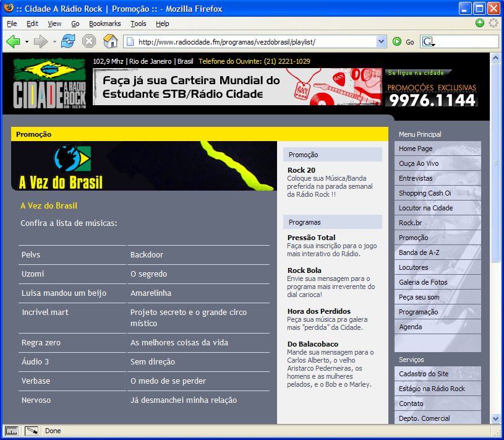Click the Go label beside address bar
504x440 pixels.
(410, 42)
